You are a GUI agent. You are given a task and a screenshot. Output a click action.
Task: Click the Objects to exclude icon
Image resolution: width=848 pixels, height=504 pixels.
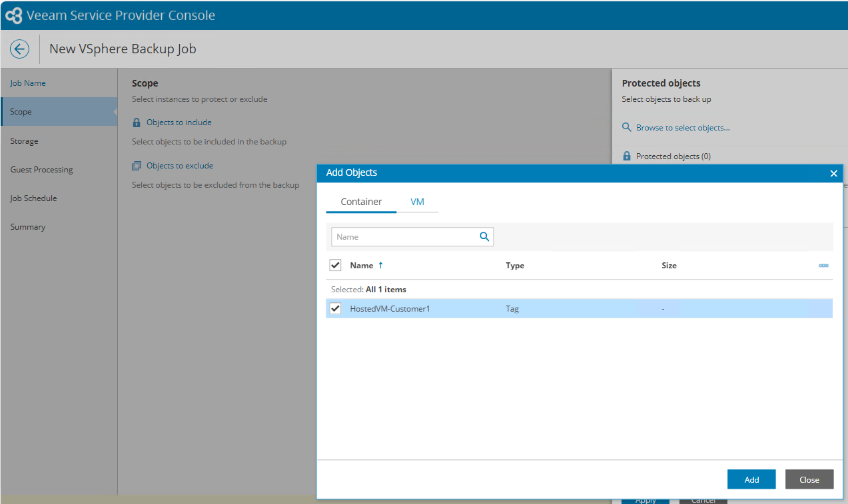[137, 166]
